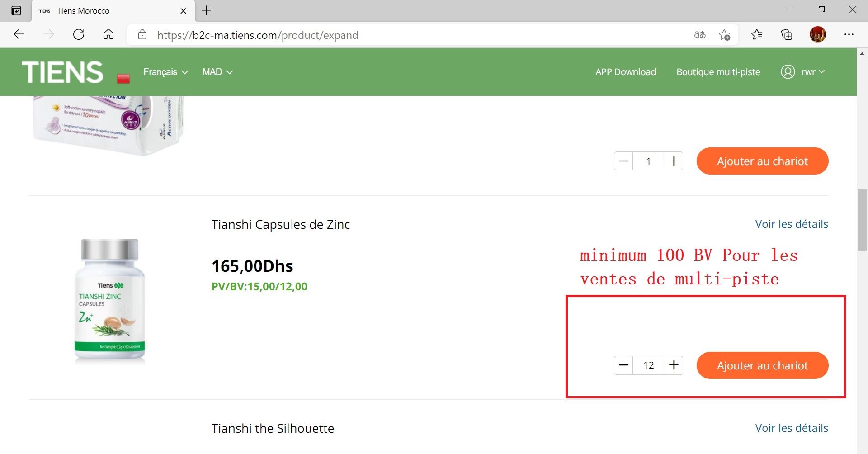
Task: Open APP Download in header
Action: tap(625, 72)
